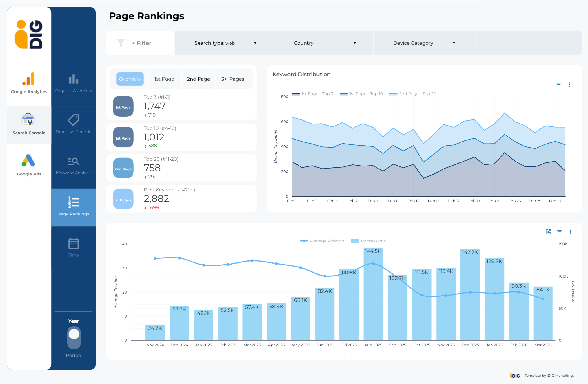This screenshot has height=384, width=588.
Task: Select the Search Console icon
Action: [28, 119]
